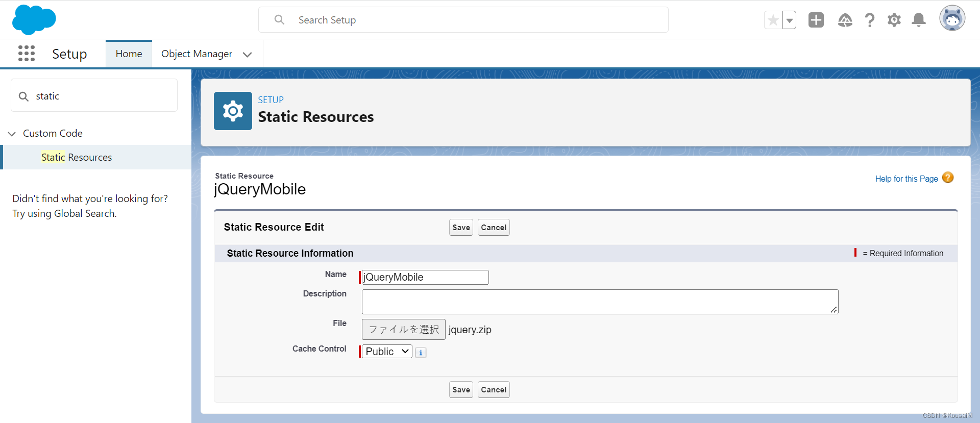The width and height of the screenshot is (980, 423).
Task: Click the top Cancel button
Action: (x=494, y=227)
